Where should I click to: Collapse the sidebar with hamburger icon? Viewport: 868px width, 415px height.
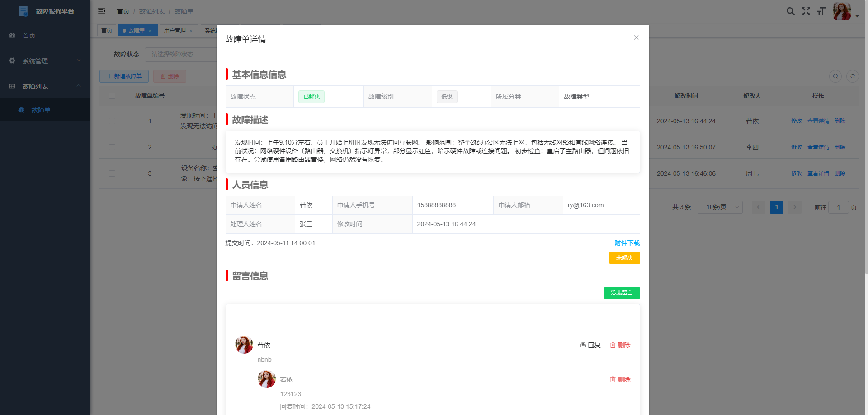coord(102,11)
